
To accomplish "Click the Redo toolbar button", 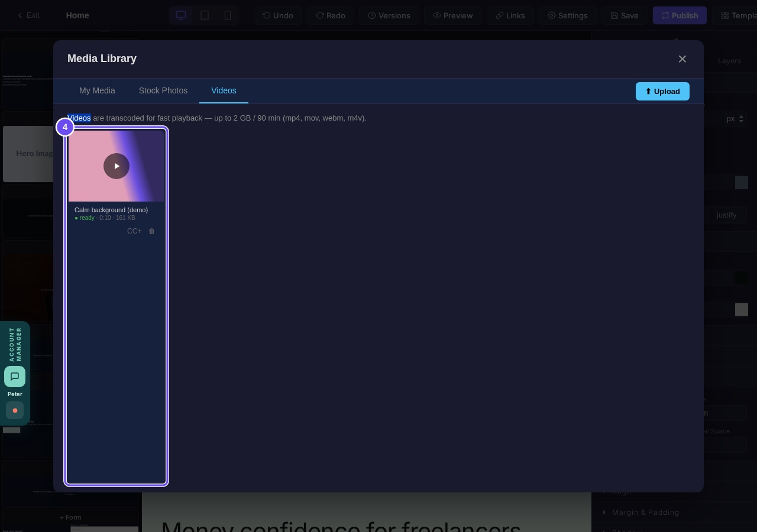I will tap(331, 15).
